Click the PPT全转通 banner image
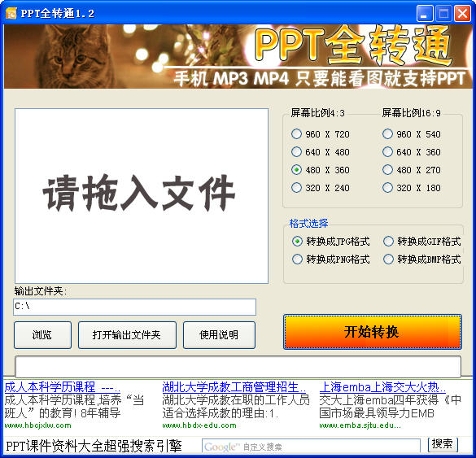Viewport: 476px width, 458px height. (238, 56)
